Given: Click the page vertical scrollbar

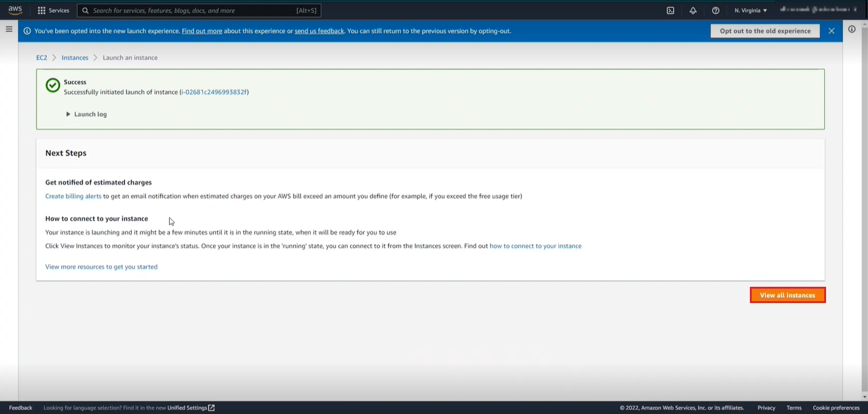Looking at the screenshot, I should [x=864, y=210].
